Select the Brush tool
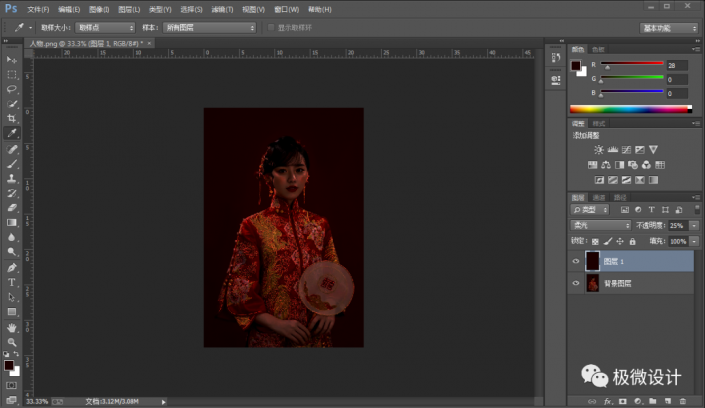Viewport: 705px width, 408px height. (12, 164)
